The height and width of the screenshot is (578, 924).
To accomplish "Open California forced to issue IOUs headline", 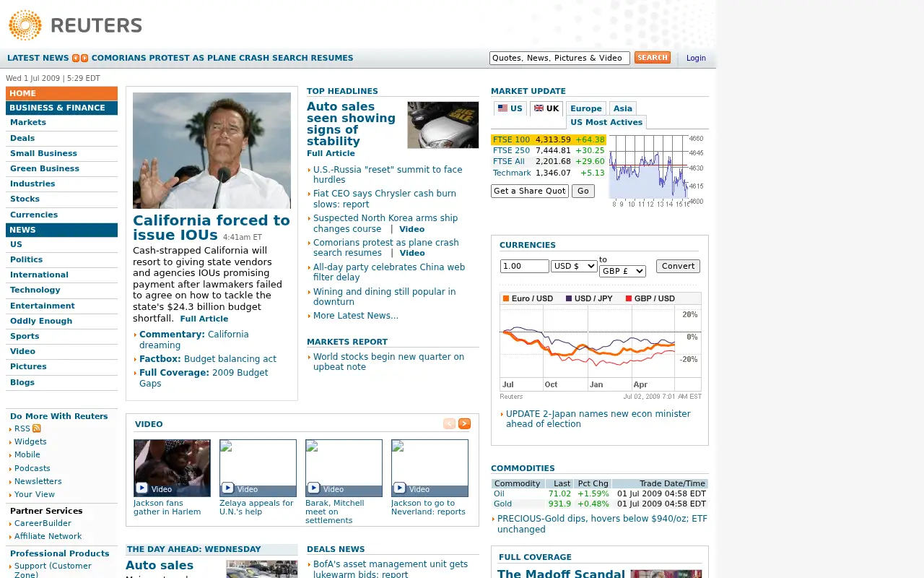I will [212, 228].
